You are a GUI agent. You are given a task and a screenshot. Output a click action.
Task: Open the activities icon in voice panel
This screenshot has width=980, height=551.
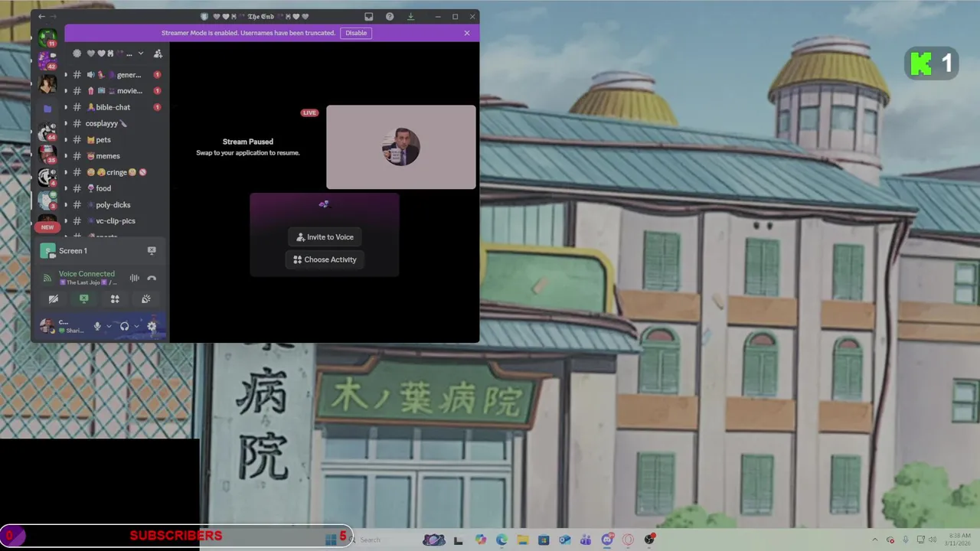pos(115,299)
